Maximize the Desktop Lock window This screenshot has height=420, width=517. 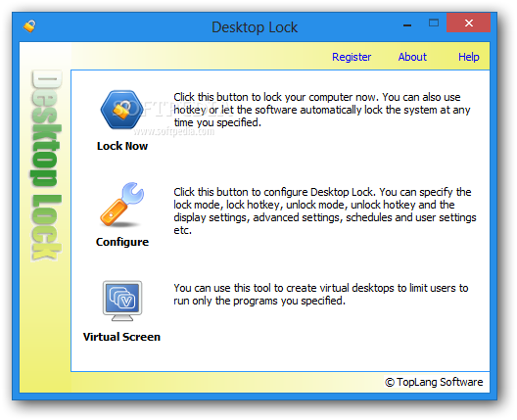click(x=434, y=23)
